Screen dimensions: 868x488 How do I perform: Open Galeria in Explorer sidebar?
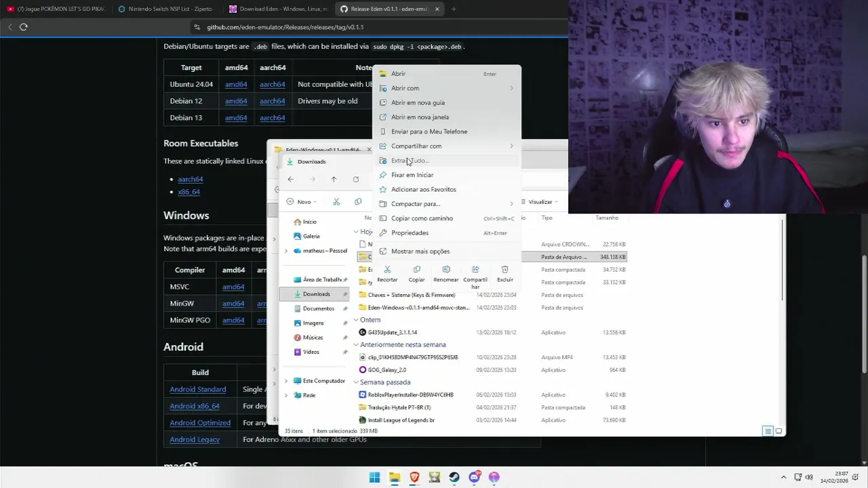[307, 236]
